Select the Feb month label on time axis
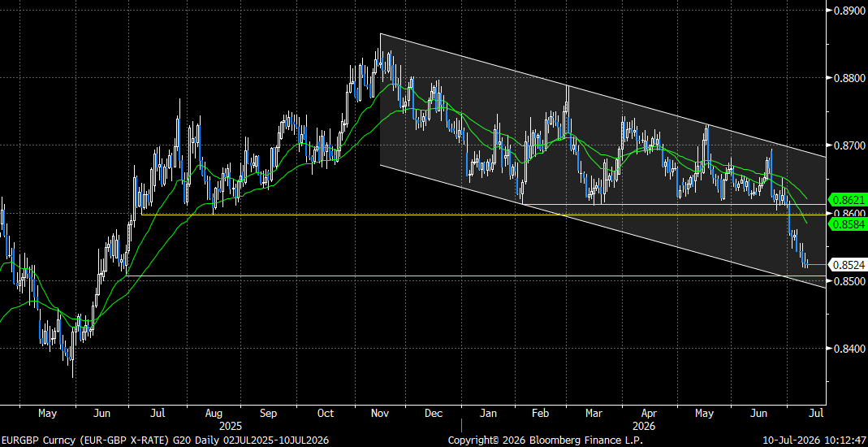The image size is (868, 447). coord(540,413)
